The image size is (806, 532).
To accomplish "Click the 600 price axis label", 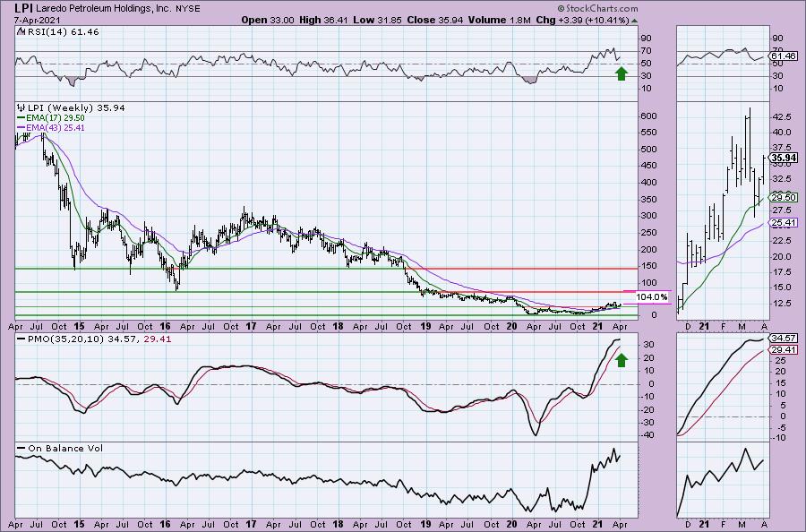I will click(x=649, y=116).
